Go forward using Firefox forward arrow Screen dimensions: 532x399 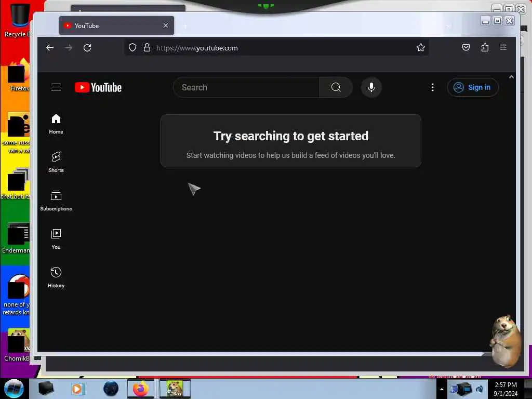[x=69, y=48]
